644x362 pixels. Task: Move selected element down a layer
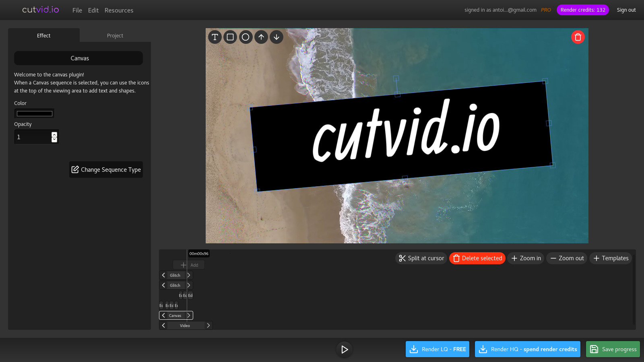pyautogui.click(x=277, y=37)
